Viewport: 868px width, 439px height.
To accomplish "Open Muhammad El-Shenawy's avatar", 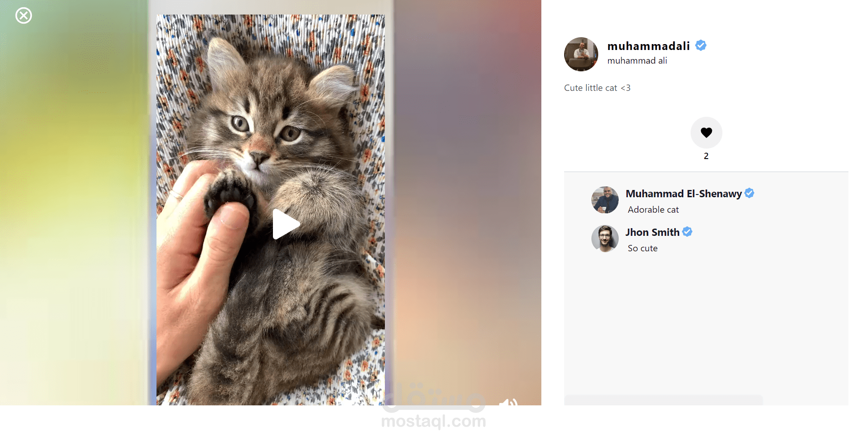I will pos(605,200).
